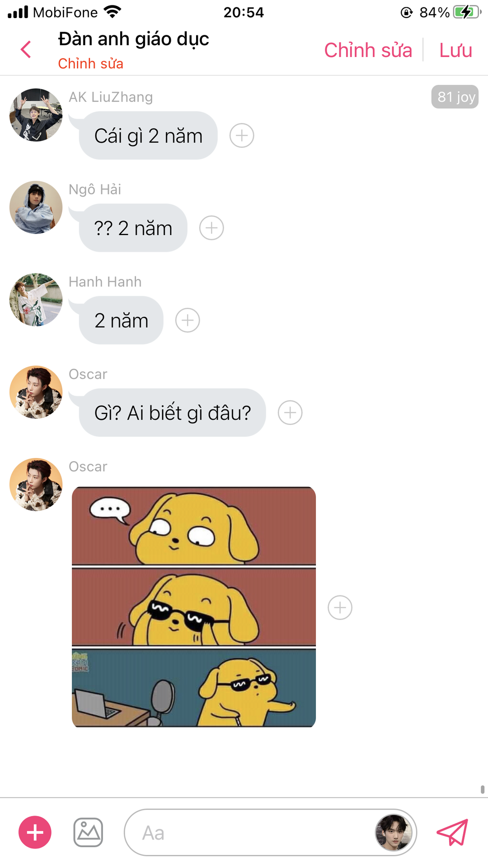The width and height of the screenshot is (488, 868).
Task: Tap the paper plane send icon
Action: pos(452,832)
